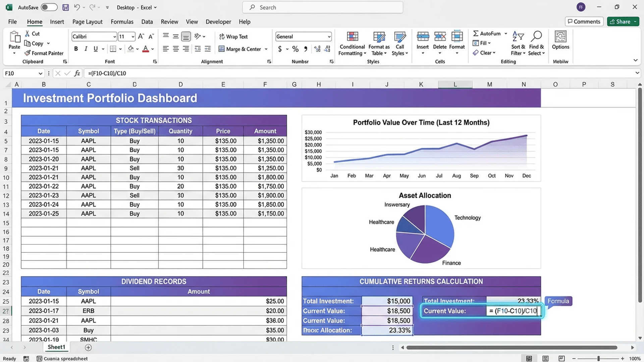Open the Calibri font name dropdown
The height and width of the screenshot is (362, 644).
[x=114, y=37]
